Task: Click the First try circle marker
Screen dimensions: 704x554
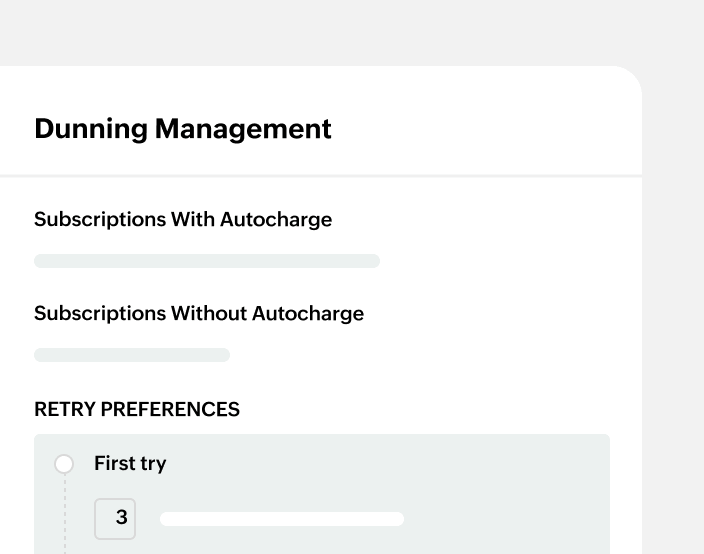Action: tap(64, 464)
